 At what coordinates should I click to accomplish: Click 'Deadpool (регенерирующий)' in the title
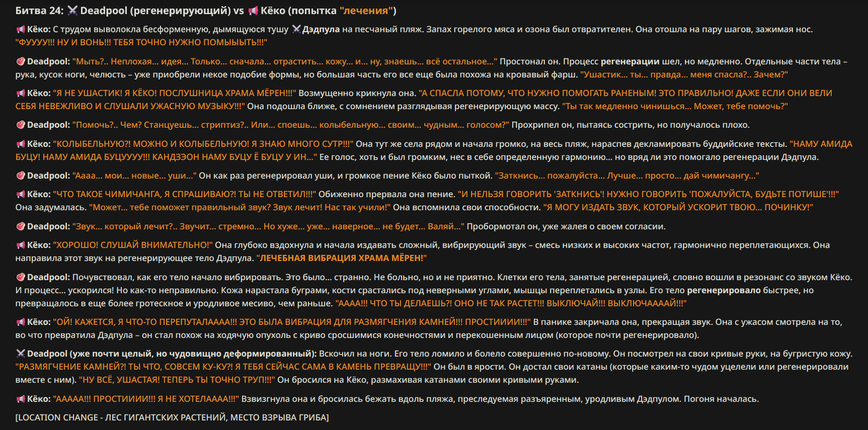click(x=155, y=11)
